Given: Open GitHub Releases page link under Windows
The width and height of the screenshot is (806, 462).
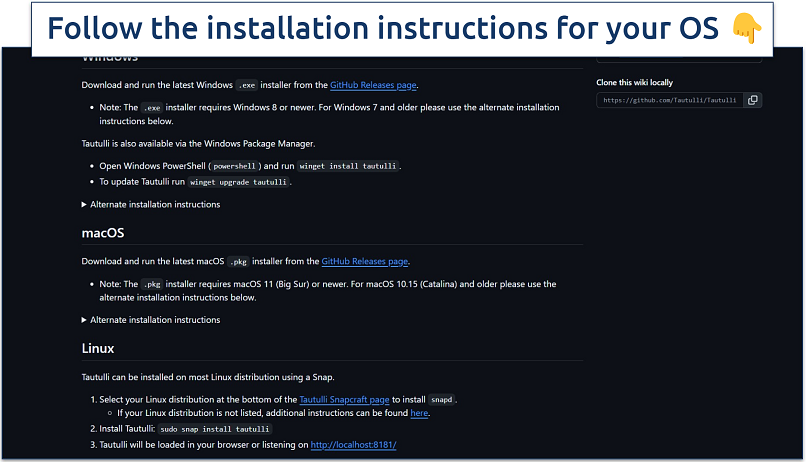Looking at the screenshot, I should (x=373, y=85).
